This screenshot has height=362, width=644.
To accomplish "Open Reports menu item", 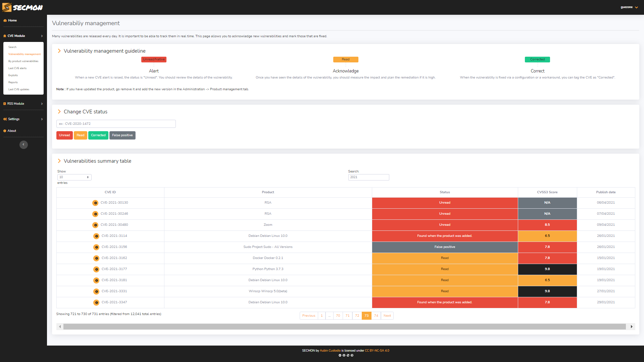I will [x=13, y=82].
